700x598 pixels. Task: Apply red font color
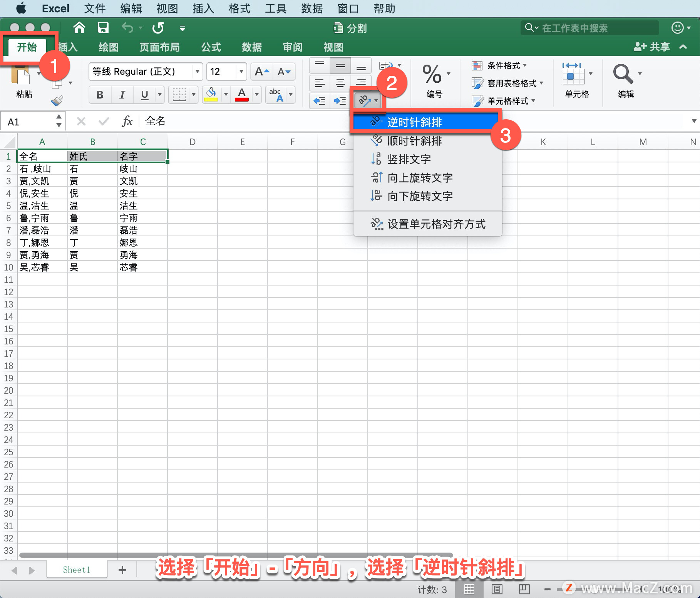[242, 95]
